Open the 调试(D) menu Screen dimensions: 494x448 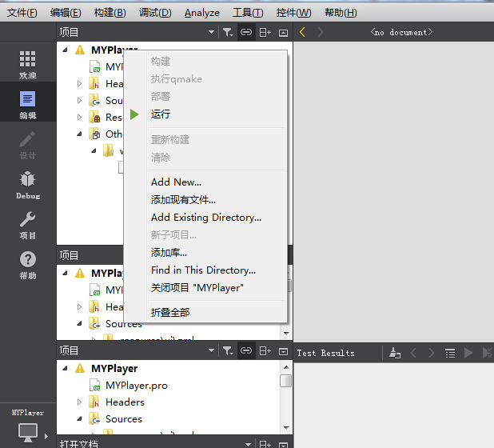point(155,13)
